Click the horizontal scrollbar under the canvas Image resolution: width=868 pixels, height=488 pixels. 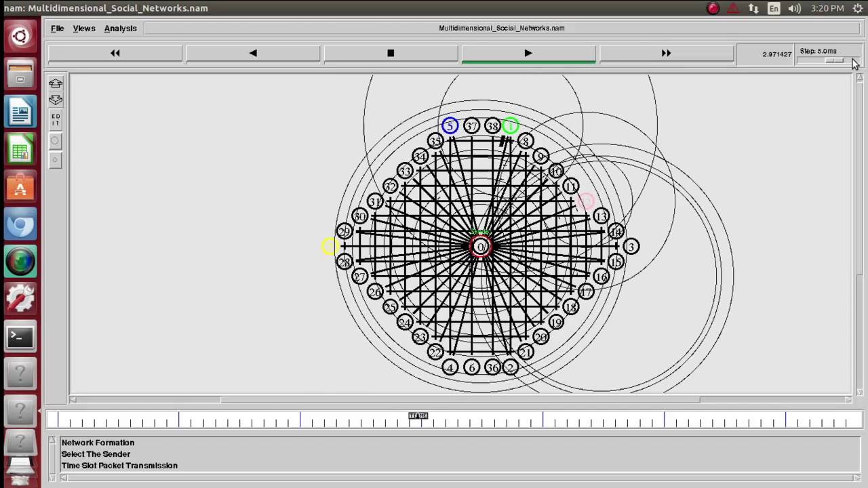pyautogui.click(x=460, y=399)
